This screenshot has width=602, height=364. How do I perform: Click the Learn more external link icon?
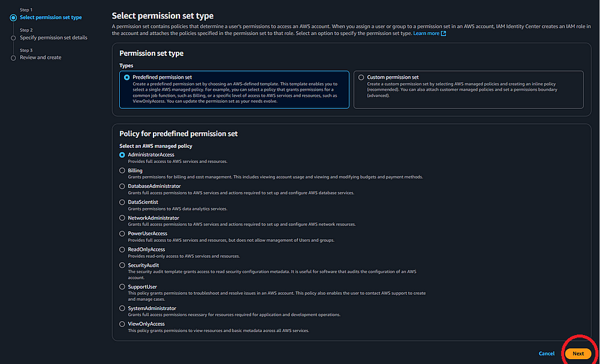coord(444,34)
